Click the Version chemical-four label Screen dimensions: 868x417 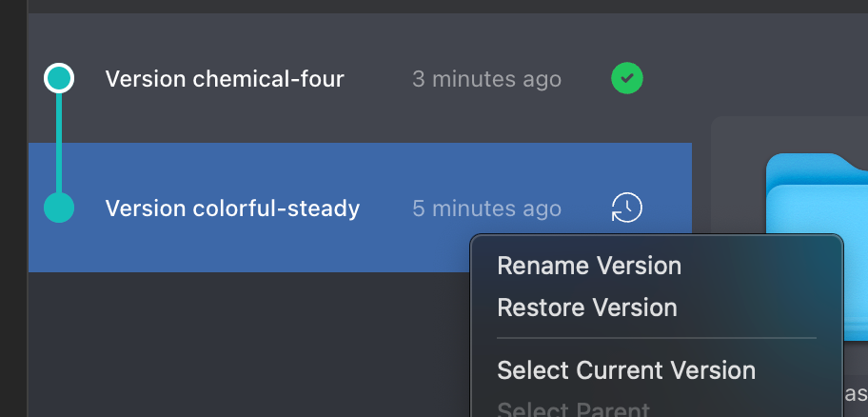tap(225, 79)
